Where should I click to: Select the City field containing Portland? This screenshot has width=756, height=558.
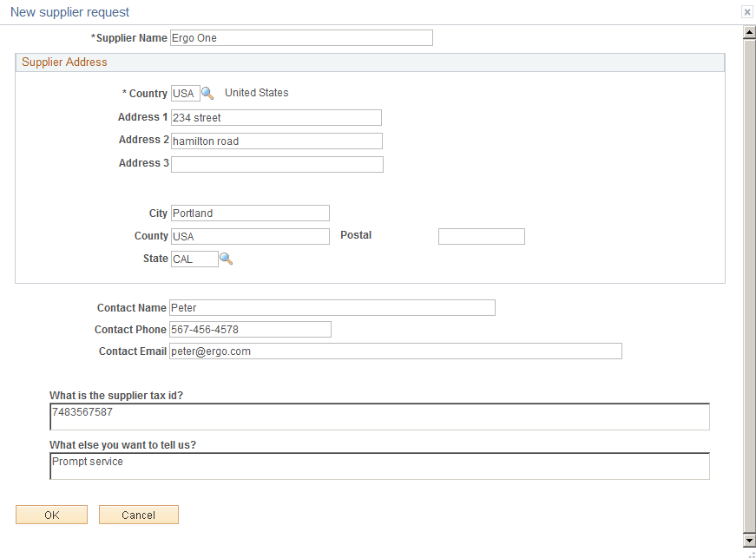tap(250, 213)
